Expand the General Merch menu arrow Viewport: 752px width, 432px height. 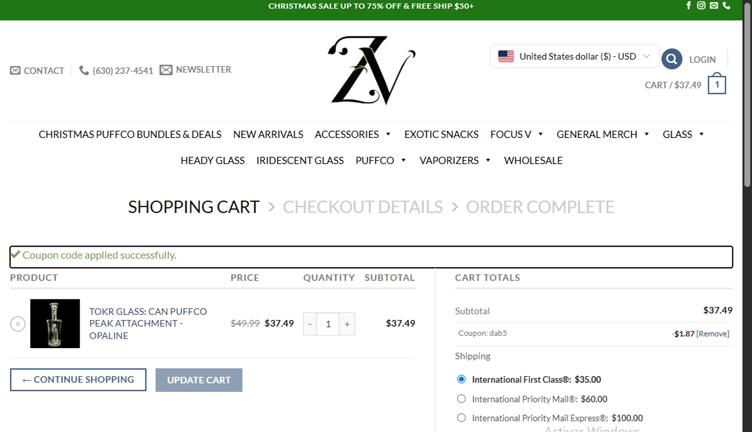coord(646,134)
